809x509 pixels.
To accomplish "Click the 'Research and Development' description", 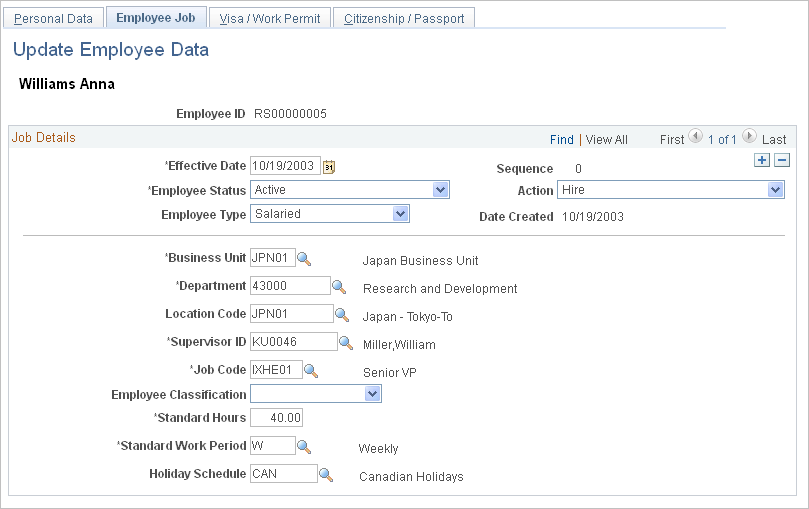I will pyautogui.click(x=440, y=289).
